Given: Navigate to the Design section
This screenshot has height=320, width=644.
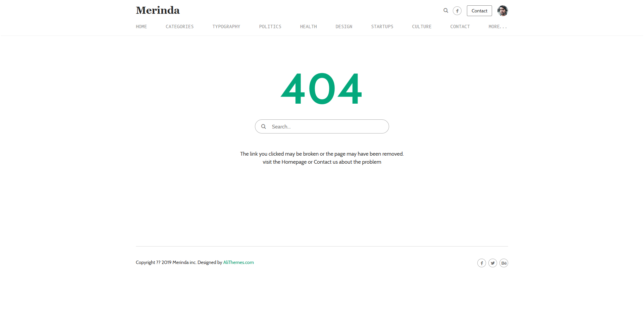Looking at the screenshot, I should pos(344,26).
